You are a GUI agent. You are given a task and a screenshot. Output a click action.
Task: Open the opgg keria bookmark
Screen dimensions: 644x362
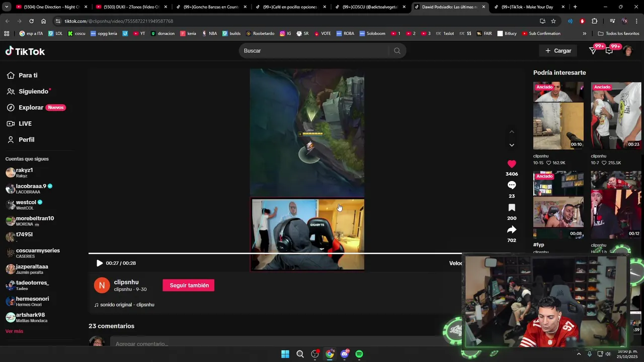[104, 34]
